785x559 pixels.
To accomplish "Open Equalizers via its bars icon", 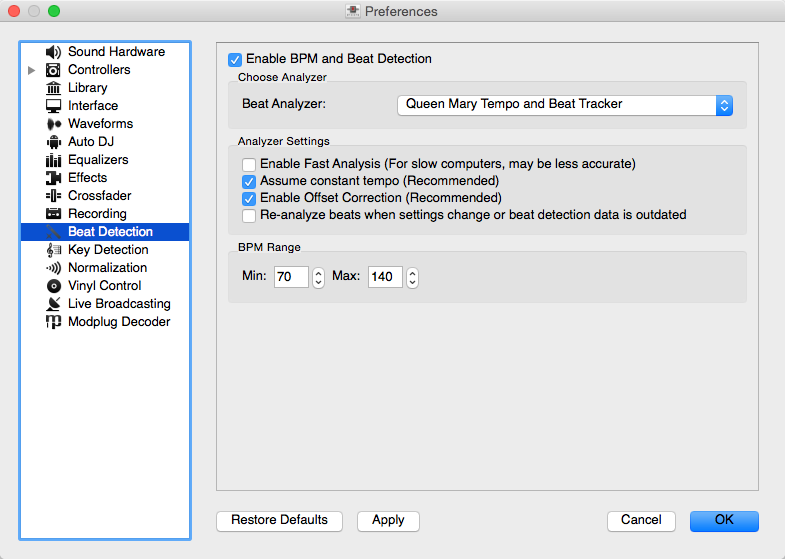I will pyautogui.click(x=54, y=160).
